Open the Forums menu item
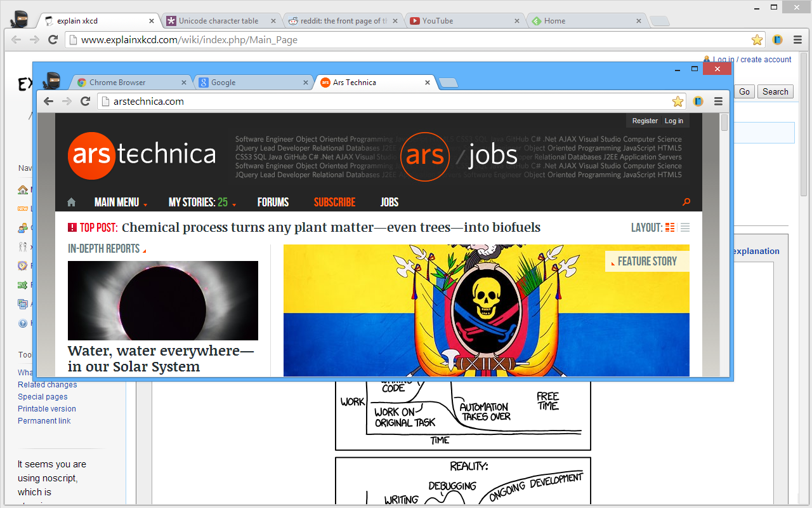812x508 pixels. [273, 203]
